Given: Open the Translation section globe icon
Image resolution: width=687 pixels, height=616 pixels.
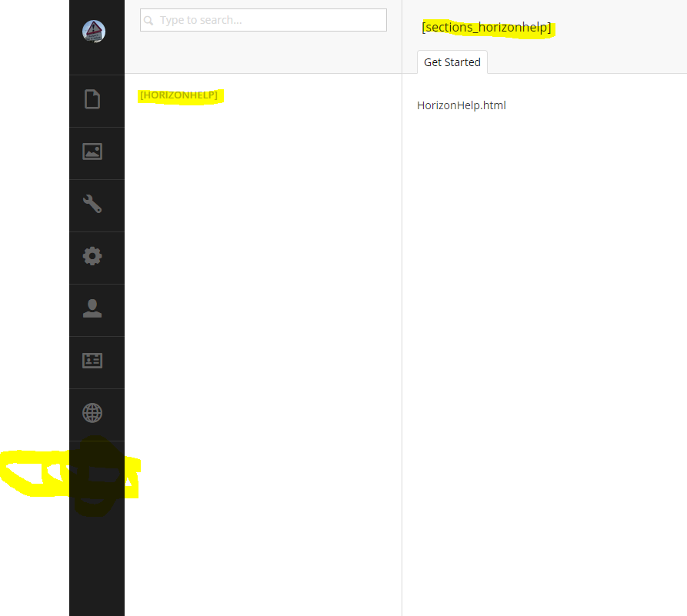Looking at the screenshot, I should pyautogui.click(x=92, y=413).
